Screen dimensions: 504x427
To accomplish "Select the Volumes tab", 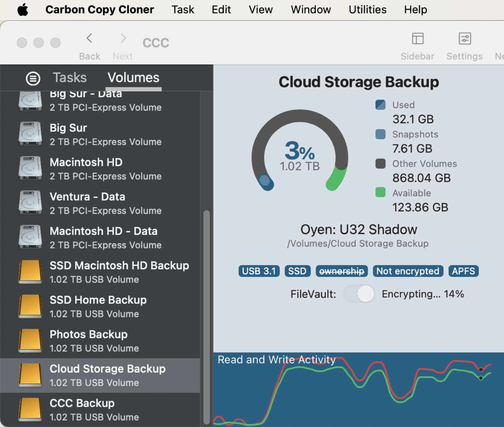I will [134, 77].
